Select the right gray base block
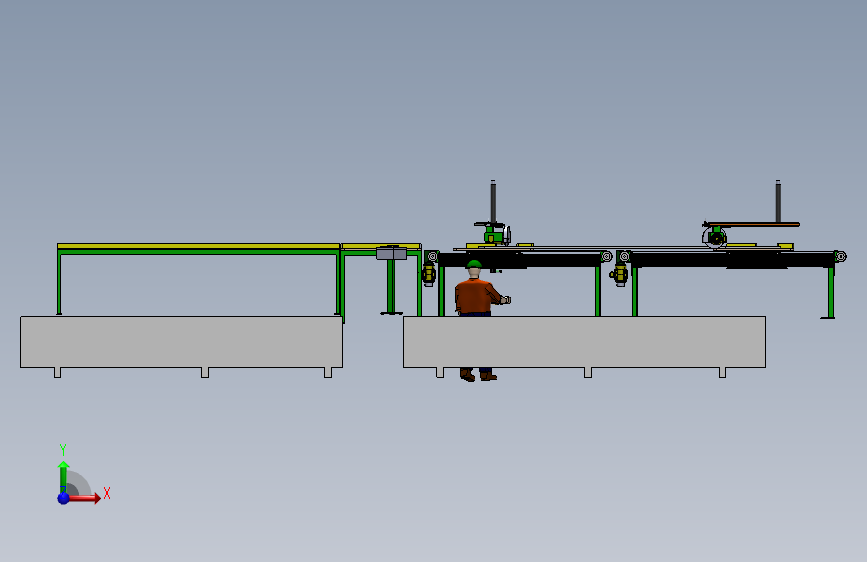 [x=584, y=342]
